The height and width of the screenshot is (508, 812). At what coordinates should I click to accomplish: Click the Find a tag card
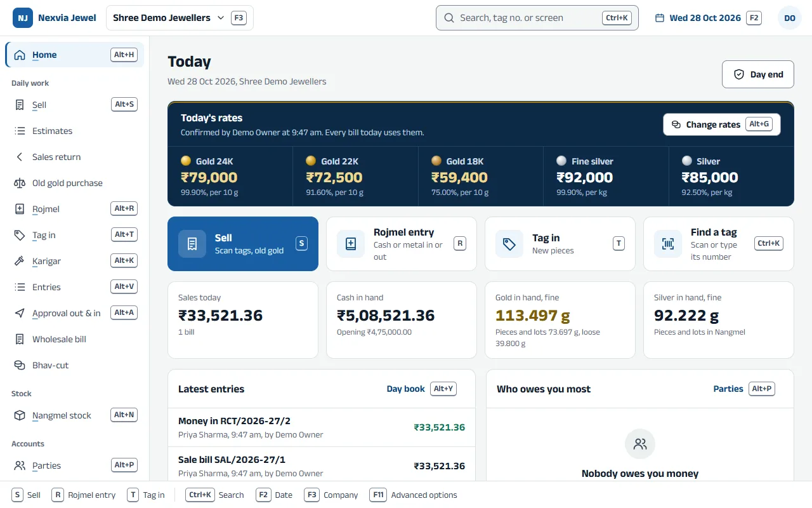719,244
